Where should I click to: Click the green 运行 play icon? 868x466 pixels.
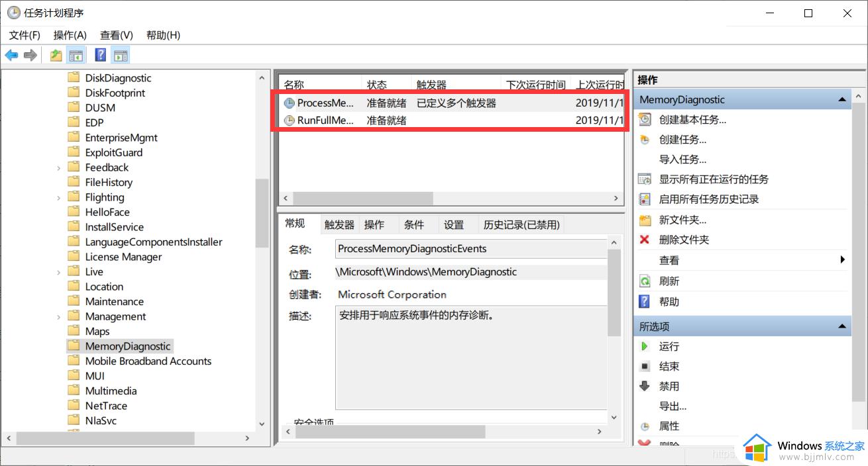coord(645,346)
